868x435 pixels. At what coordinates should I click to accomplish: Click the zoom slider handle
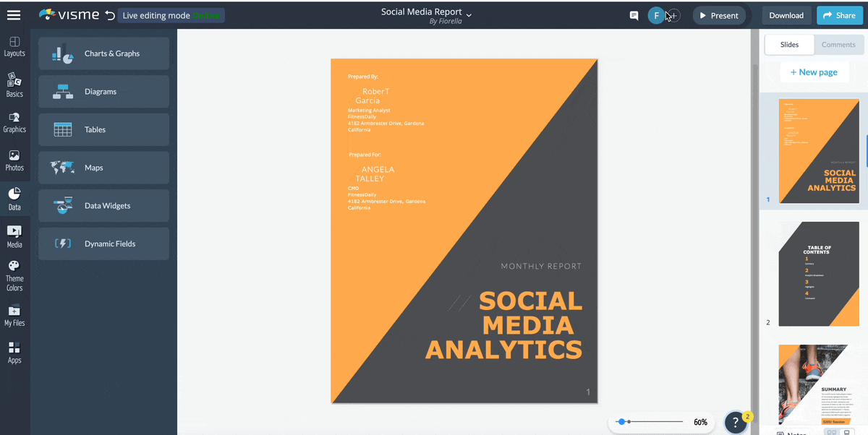621,421
